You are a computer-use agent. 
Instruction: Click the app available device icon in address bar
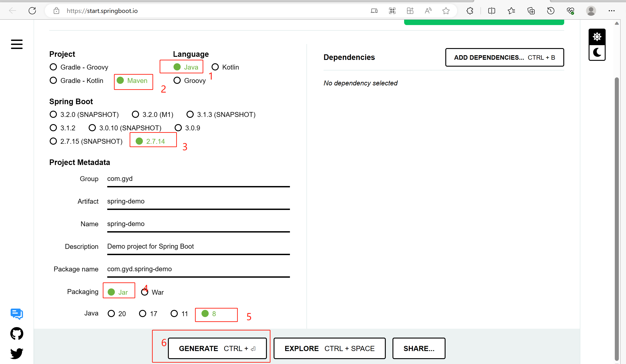pos(374,11)
